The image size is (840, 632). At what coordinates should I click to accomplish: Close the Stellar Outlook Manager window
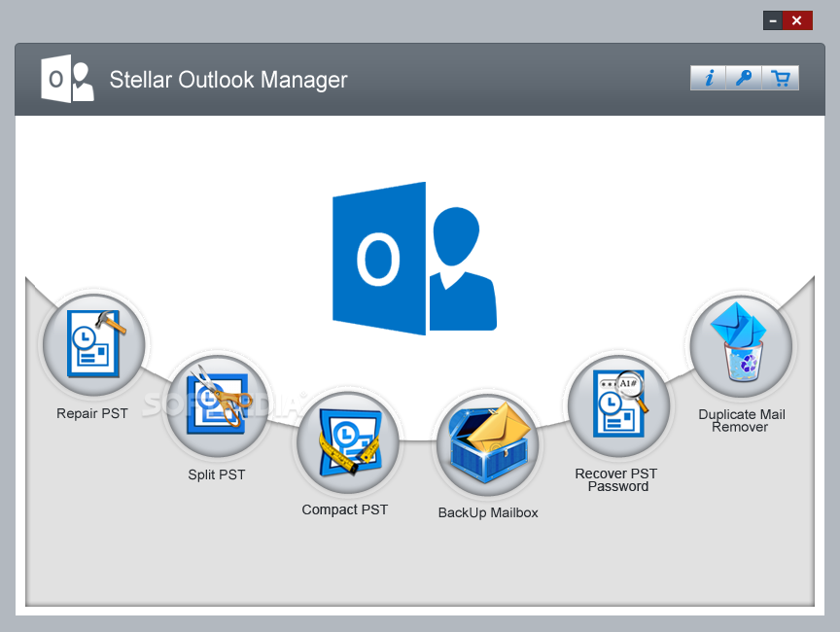tap(797, 20)
